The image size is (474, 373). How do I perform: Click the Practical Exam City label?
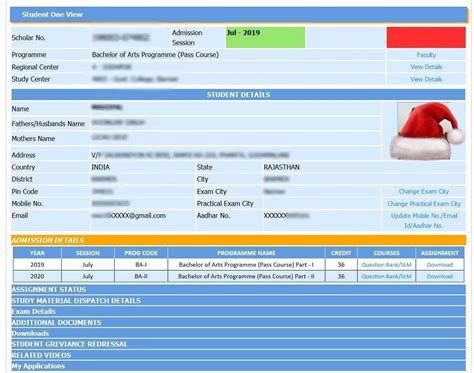(x=225, y=204)
